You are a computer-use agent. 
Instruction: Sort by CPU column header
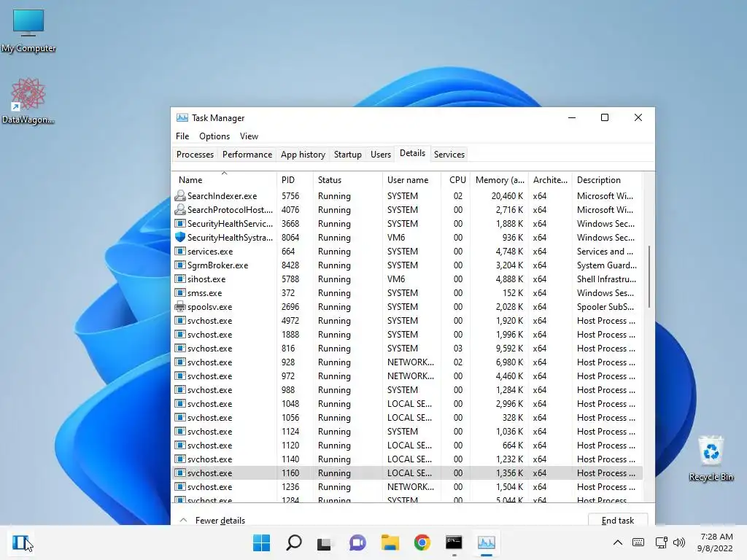455,180
